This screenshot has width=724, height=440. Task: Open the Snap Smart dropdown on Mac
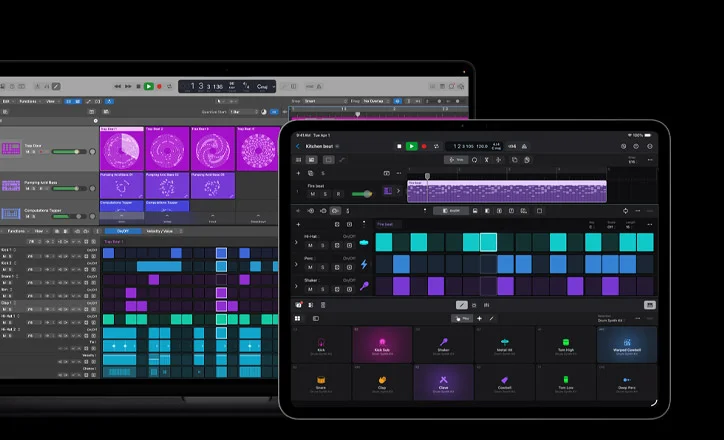point(326,101)
